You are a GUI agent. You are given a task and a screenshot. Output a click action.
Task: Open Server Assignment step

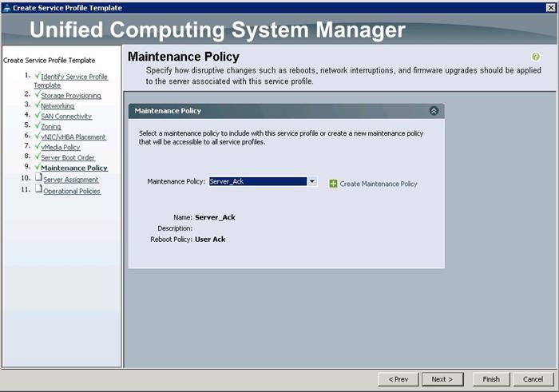pos(71,180)
